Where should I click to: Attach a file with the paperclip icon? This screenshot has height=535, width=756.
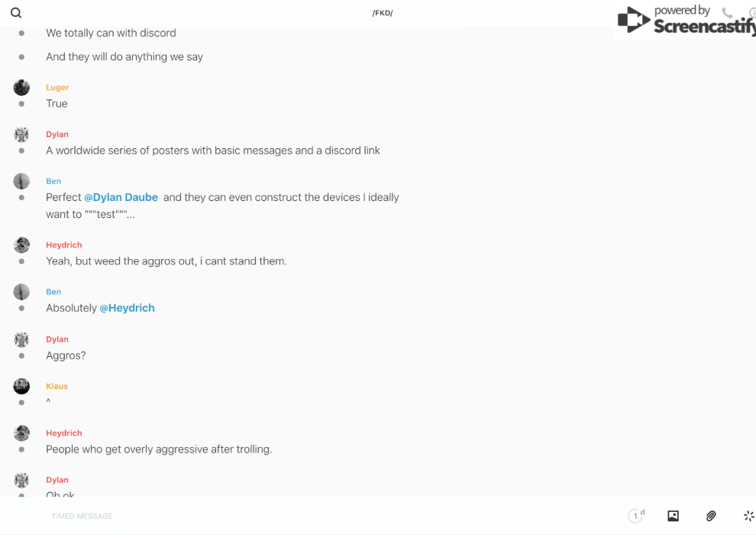point(711,516)
